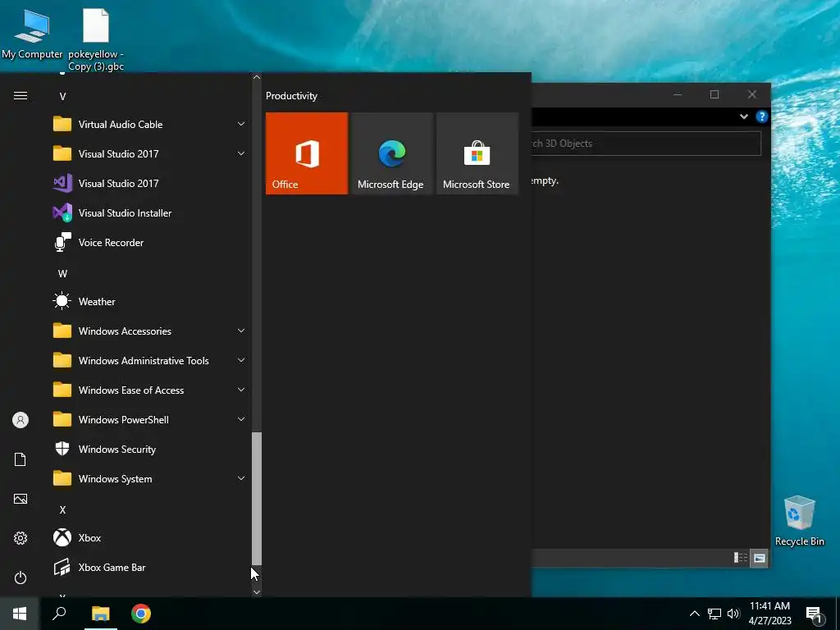Open the Microsoft Store tile
The width and height of the screenshot is (840, 630).
tap(477, 153)
